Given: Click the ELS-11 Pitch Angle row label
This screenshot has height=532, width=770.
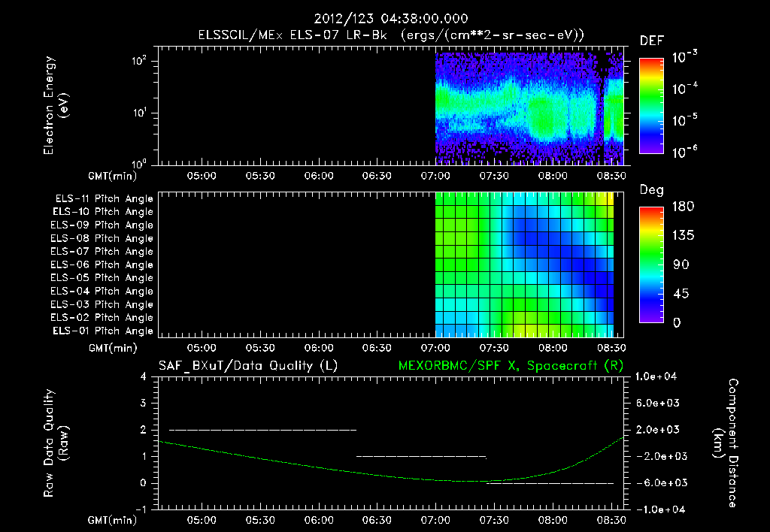Looking at the screenshot, I should point(104,199).
